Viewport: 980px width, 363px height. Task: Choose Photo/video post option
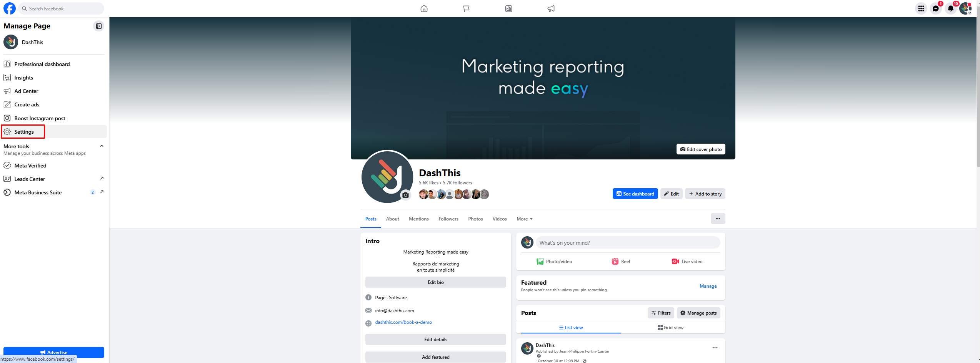pos(554,262)
